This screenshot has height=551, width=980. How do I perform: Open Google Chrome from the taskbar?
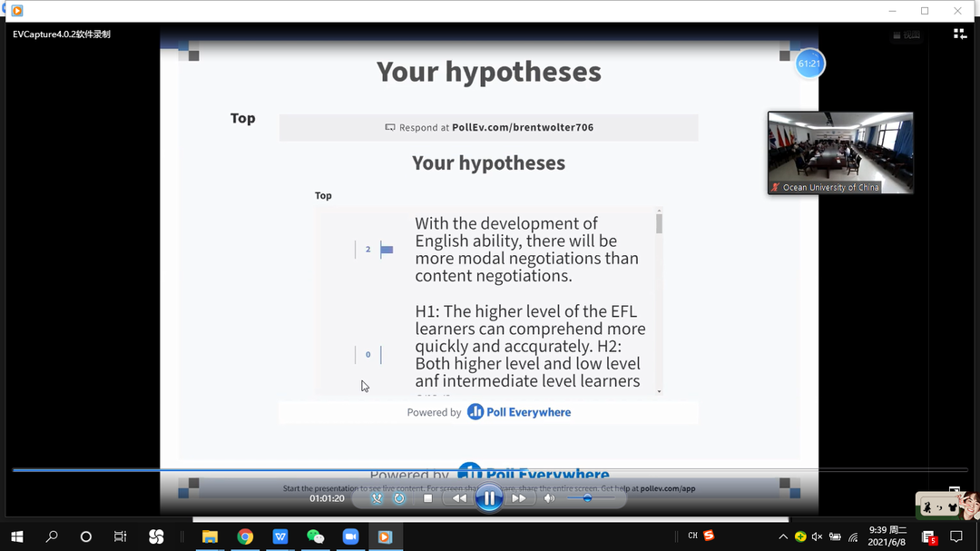245,536
